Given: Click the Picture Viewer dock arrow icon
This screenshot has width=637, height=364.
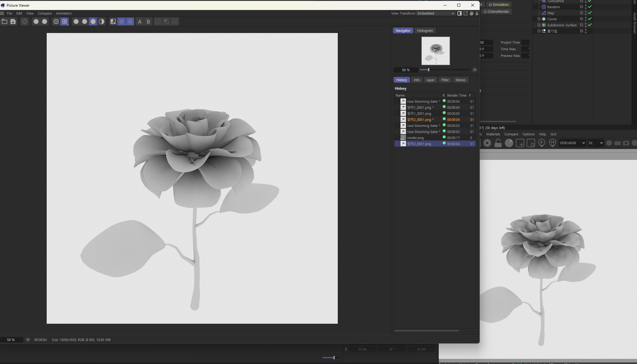Looking at the screenshot, I should [477, 13].
